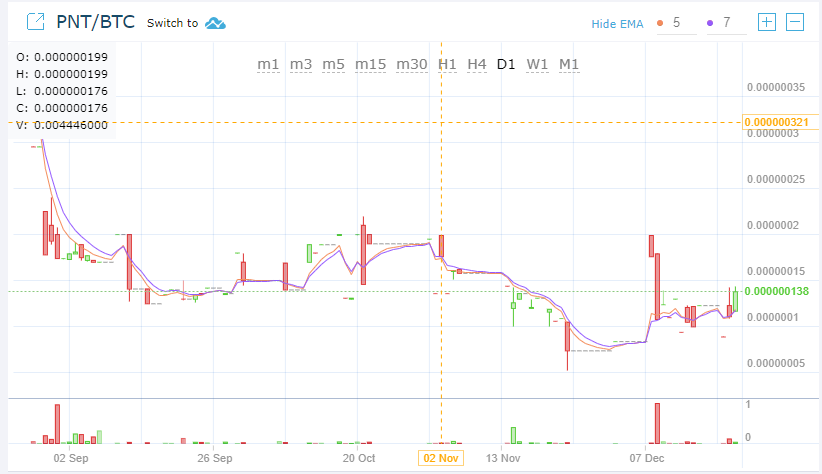Select the H4 timeframe
This screenshot has height=474, width=822.
(477, 64)
